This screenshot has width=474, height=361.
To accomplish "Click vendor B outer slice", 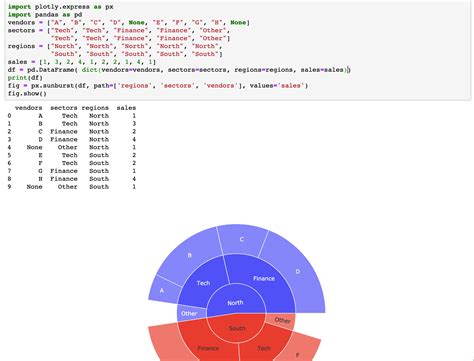I will 190,255.
